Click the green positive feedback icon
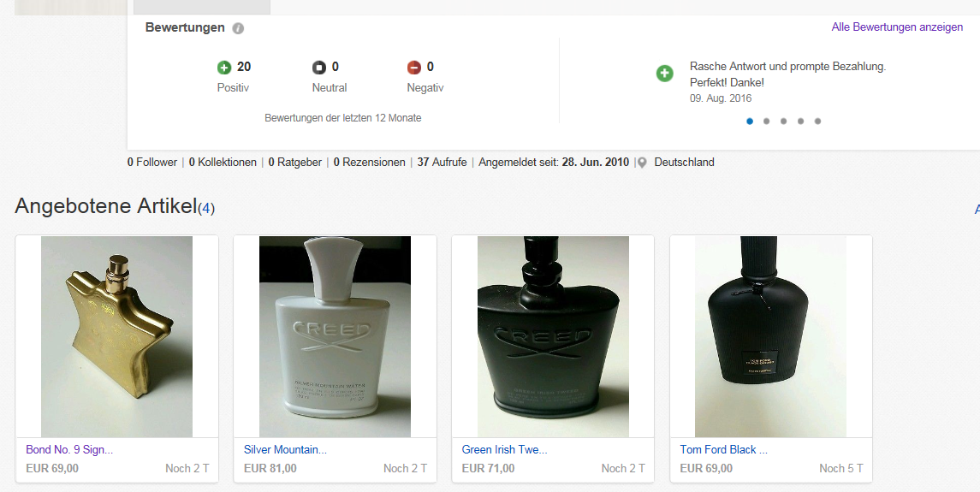 tap(223, 68)
